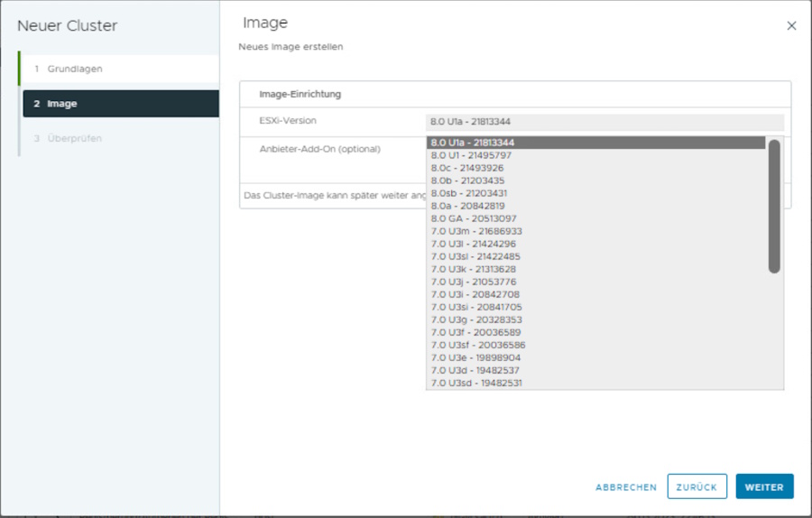Close the Neuer Cluster dialog with X

(791, 25)
